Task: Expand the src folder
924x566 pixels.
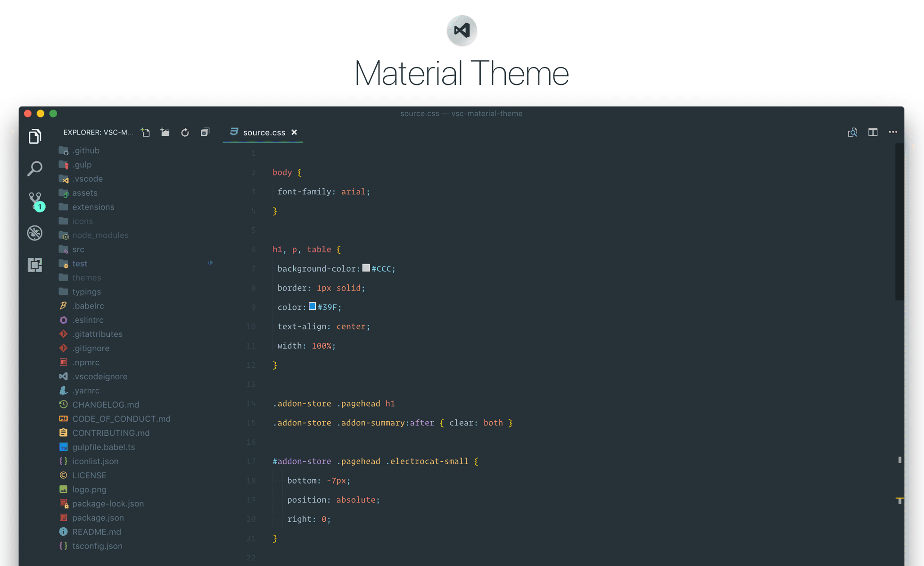Action: [78, 250]
